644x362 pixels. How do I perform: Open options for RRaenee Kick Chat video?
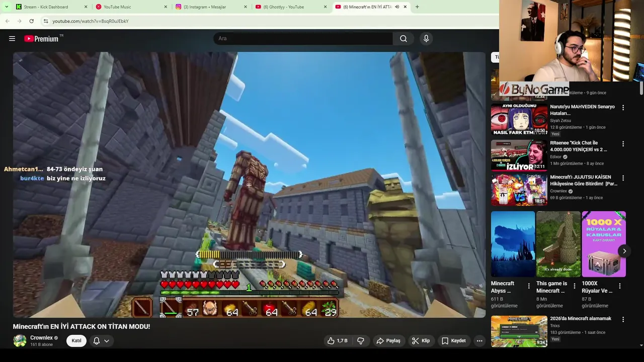click(x=623, y=144)
